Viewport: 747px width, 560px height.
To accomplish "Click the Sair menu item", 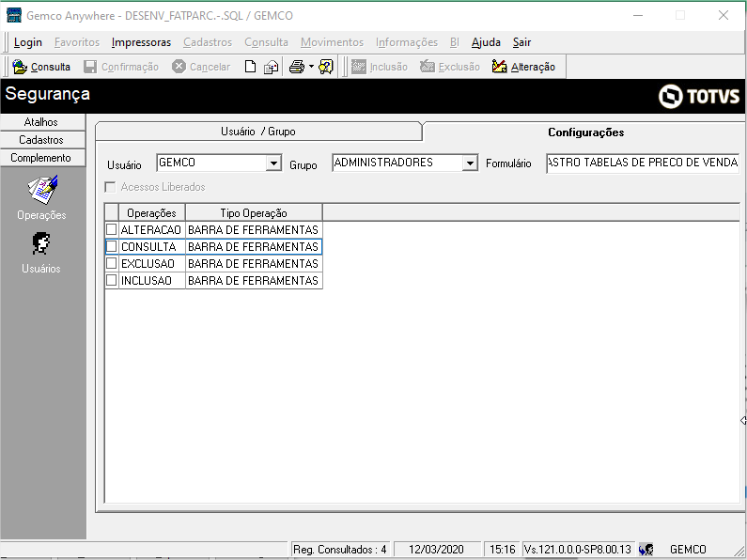I will click(x=521, y=42).
